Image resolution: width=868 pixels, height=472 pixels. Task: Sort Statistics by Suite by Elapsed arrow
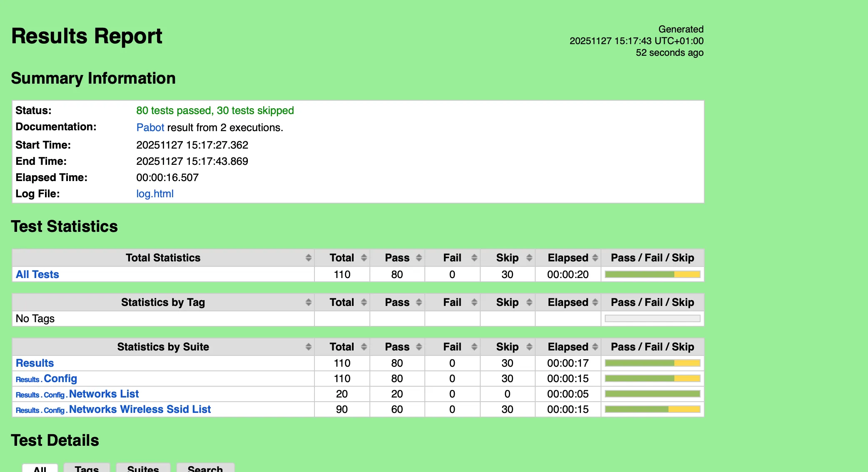595,347
